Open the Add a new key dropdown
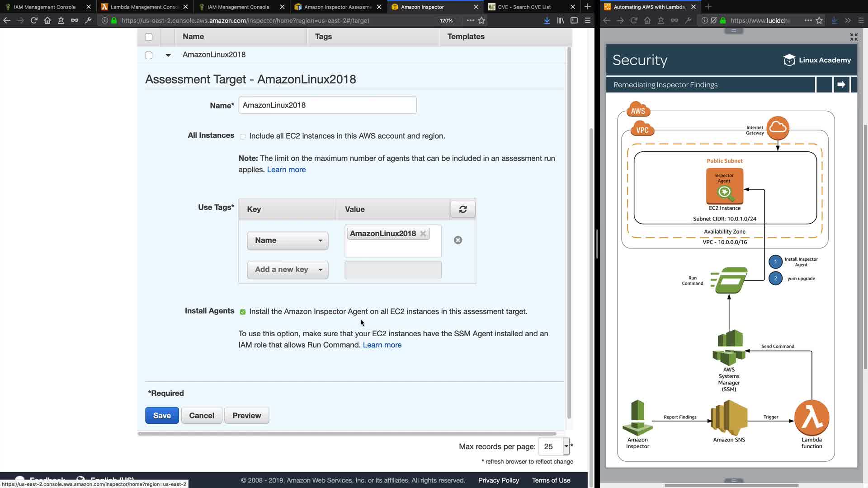This screenshot has height=488, width=868. pos(288,270)
